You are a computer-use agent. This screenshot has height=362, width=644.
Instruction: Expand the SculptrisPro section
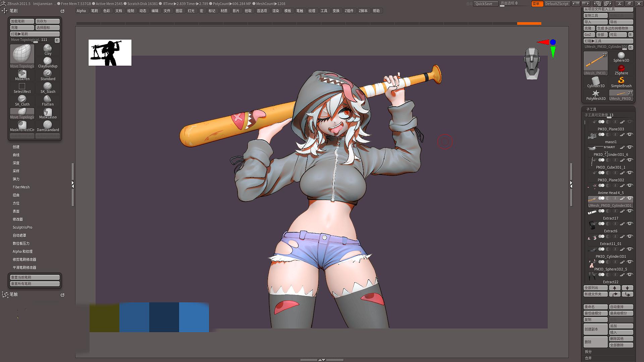(22, 227)
